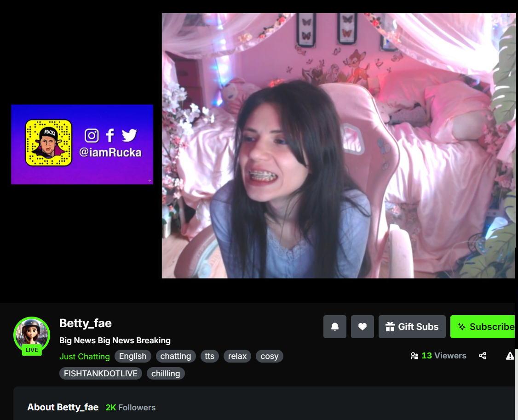Screen dimensions: 518x420
Task: Click the 13 Viewers count
Action: pyautogui.click(x=443, y=356)
